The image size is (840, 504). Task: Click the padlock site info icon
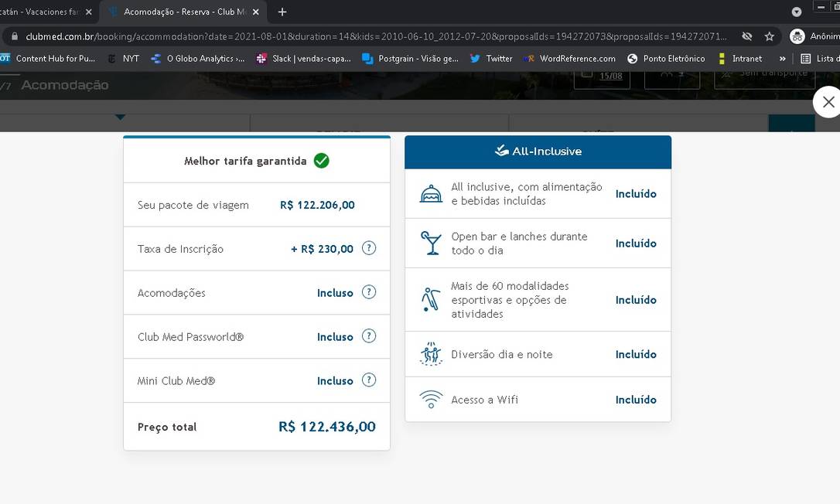pyautogui.click(x=14, y=36)
